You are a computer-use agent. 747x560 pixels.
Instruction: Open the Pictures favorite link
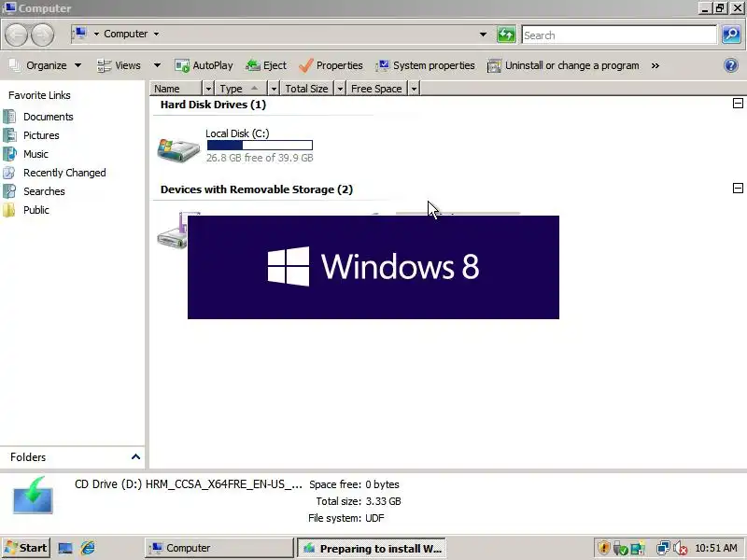41,135
